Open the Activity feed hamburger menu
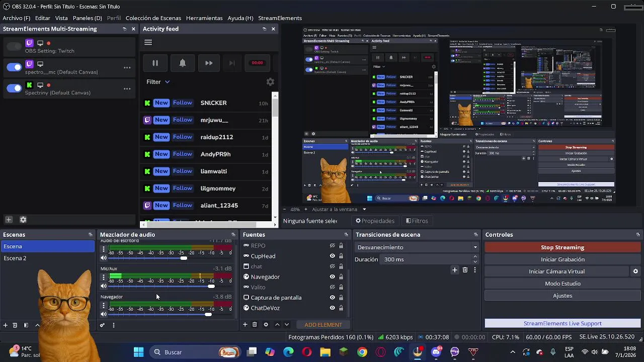The width and height of the screenshot is (644, 362). (148, 42)
